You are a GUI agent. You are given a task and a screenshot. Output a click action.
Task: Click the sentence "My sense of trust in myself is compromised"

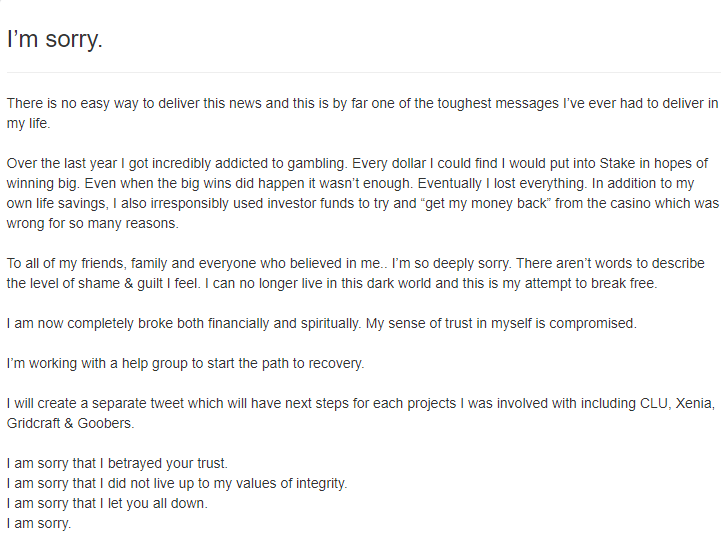pyautogui.click(x=501, y=323)
